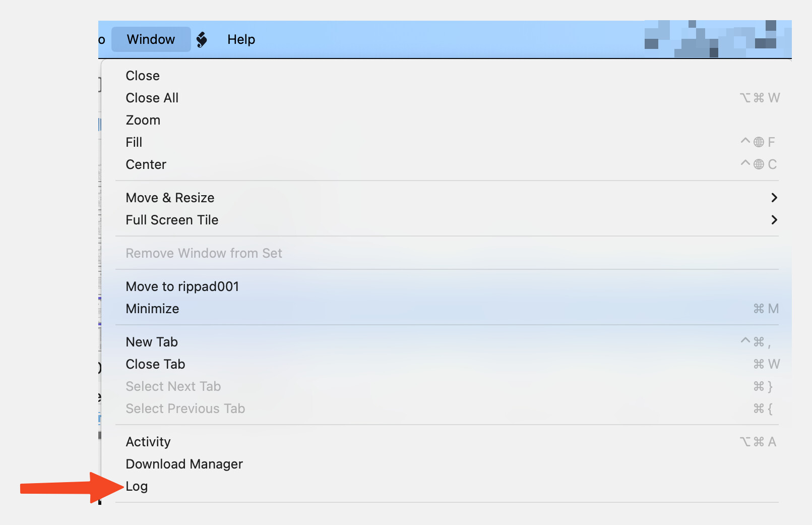The height and width of the screenshot is (525, 812).
Task: Minimize the window via the menu
Action: (x=153, y=309)
